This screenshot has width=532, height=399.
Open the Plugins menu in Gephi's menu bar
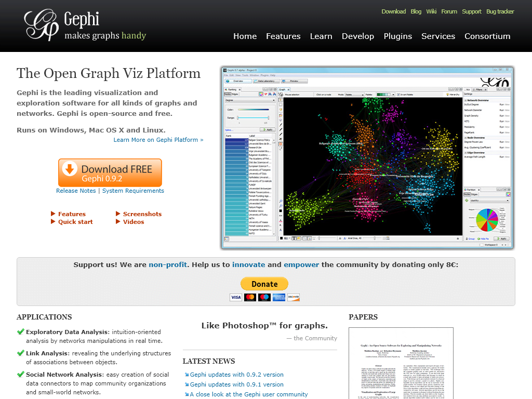263,75
